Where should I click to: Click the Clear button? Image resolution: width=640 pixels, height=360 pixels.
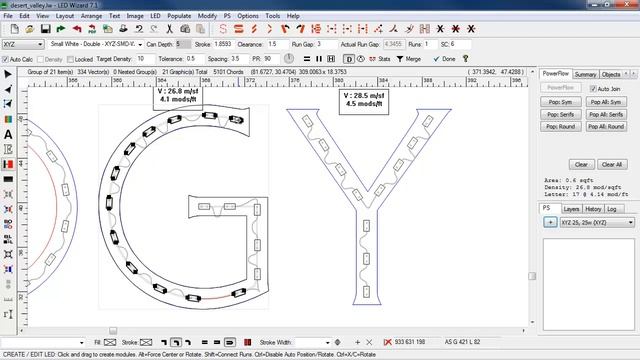tap(581, 164)
